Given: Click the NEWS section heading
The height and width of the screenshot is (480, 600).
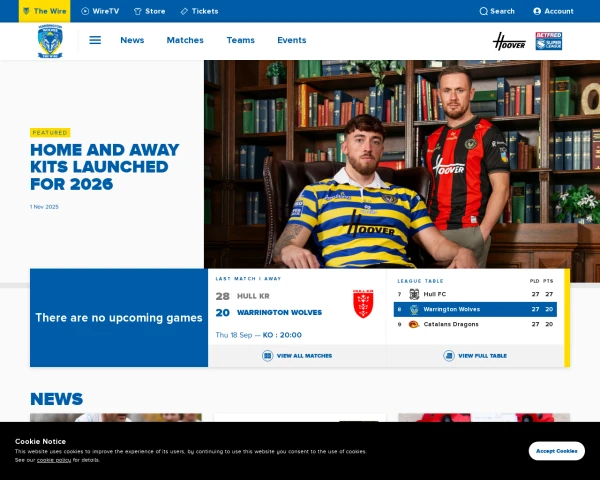Looking at the screenshot, I should 56,399.
